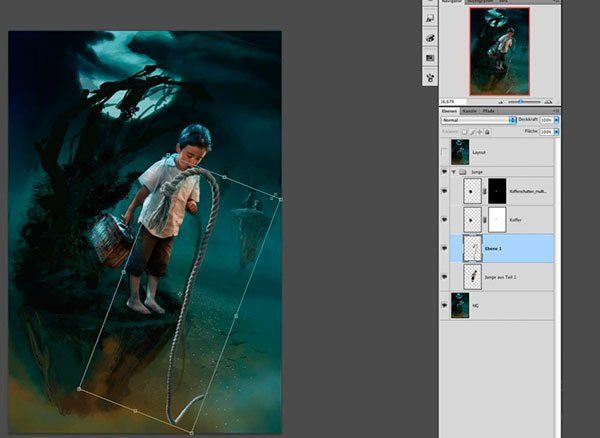Image resolution: width=600 pixels, height=438 pixels.
Task: Enable lock image pixels brush icon
Action: (x=473, y=132)
